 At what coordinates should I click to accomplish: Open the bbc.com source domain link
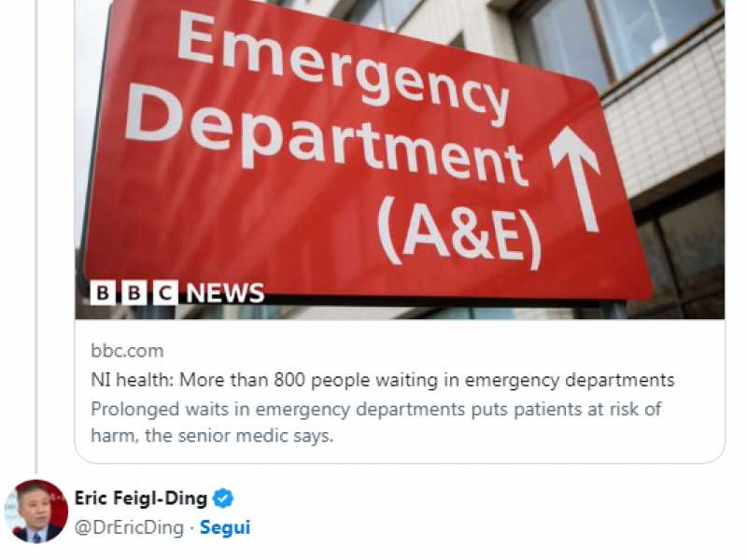tap(127, 351)
